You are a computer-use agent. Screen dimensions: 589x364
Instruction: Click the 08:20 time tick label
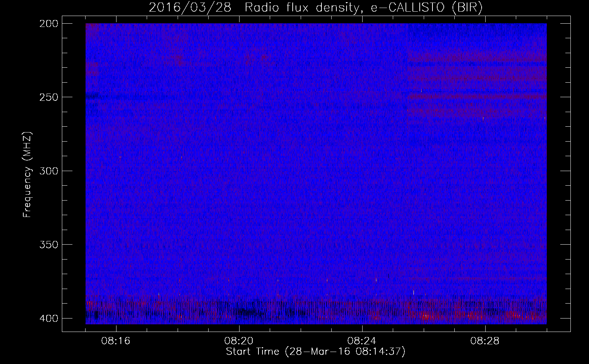(239, 341)
